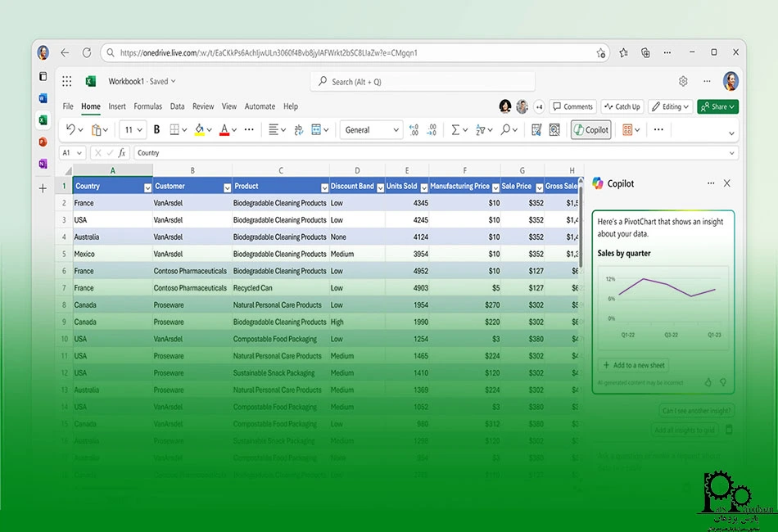
Task: Click the AutoSum sigma icon
Action: [x=455, y=129]
